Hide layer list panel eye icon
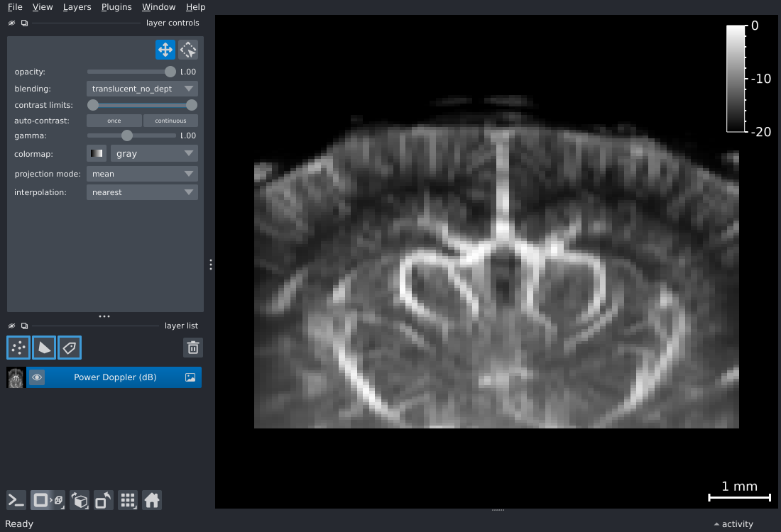The width and height of the screenshot is (781, 532). click(12, 326)
